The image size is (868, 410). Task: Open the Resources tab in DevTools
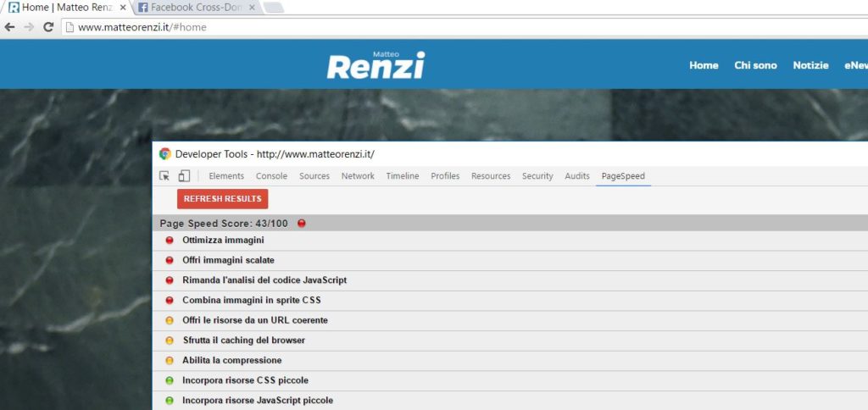click(x=491, y=176)
